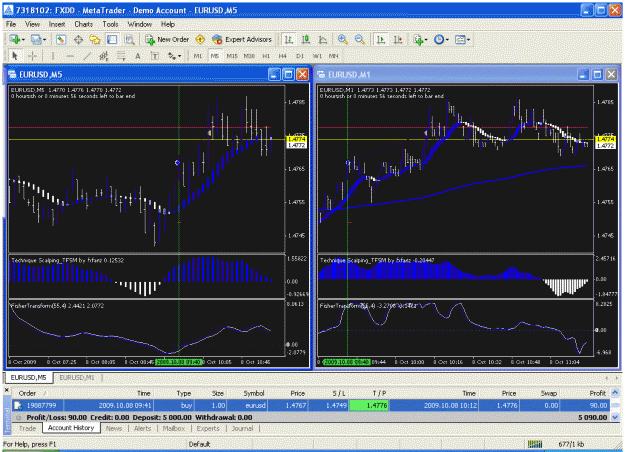Toggle chart shift icon
The width and height of the screenshot is (625, 452).
coord(398,39)
